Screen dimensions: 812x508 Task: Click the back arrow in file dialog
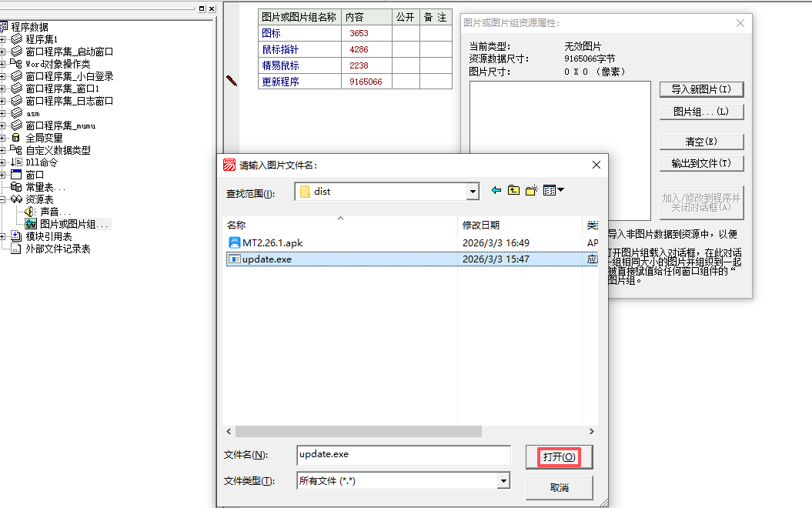[x=496, y=190]
